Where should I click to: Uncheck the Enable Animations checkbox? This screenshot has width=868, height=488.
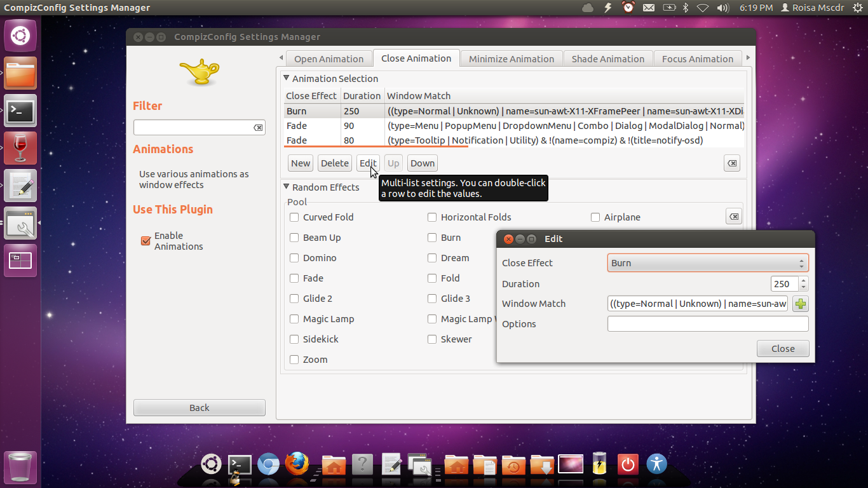tap(146, 241)
